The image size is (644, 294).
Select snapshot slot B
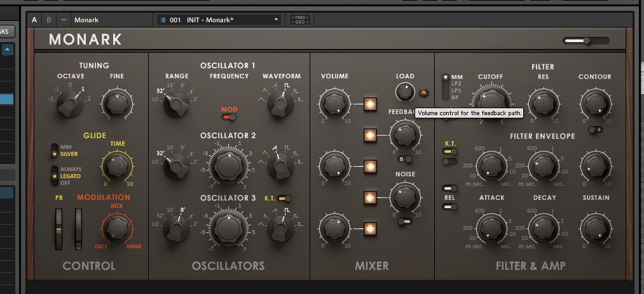[x=49, y=20]
